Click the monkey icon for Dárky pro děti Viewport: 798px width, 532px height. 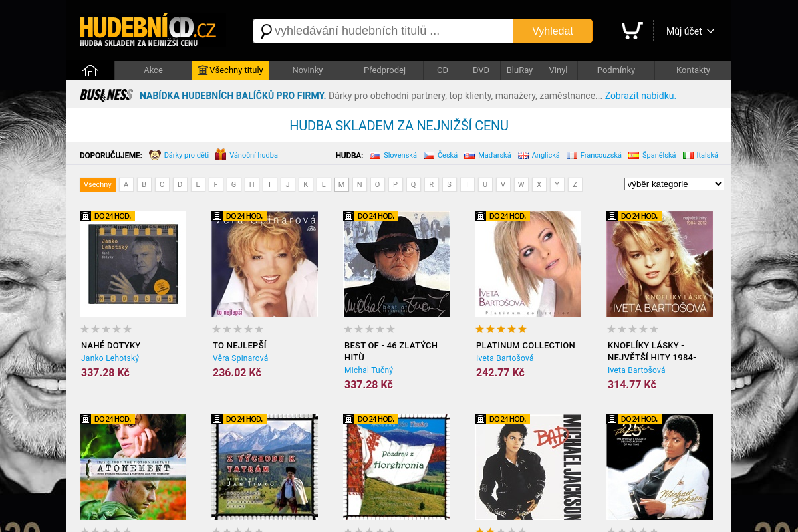click(155, 155)
